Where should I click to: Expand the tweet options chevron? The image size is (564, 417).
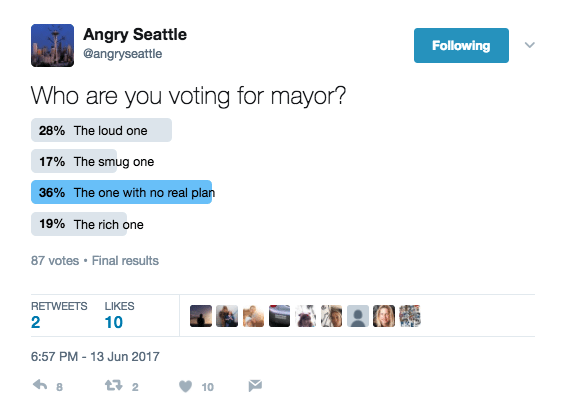click(529, 45)
